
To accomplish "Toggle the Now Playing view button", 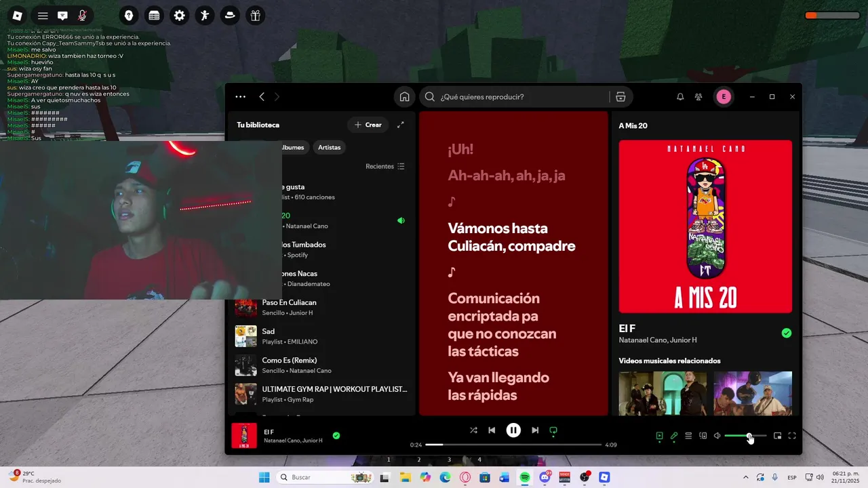I will tap(659, 436).
